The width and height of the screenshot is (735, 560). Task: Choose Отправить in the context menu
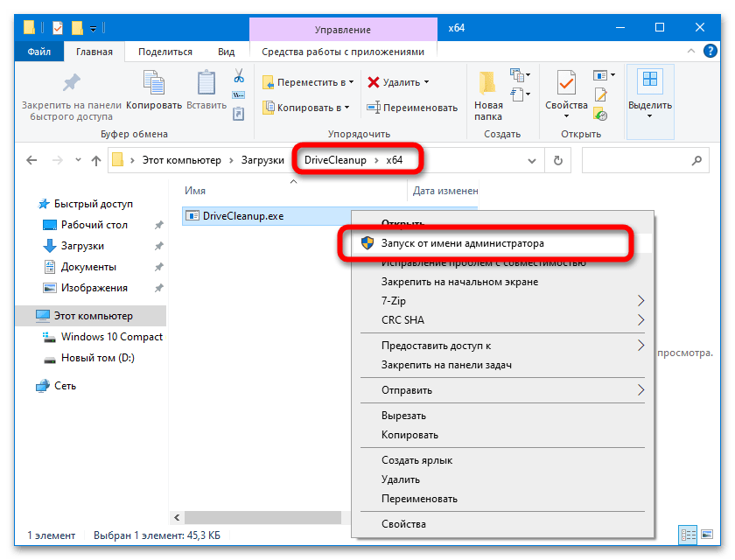pos(502,390)
